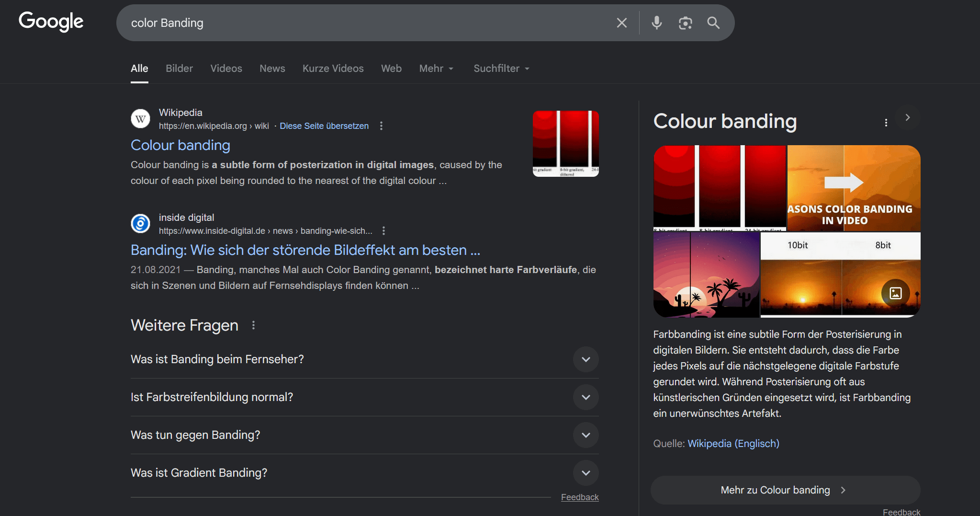Open the 10bit versus 8bit comparison image
Image resolution: width=980 pixels, height=516 pixels.
coord(840,275)
